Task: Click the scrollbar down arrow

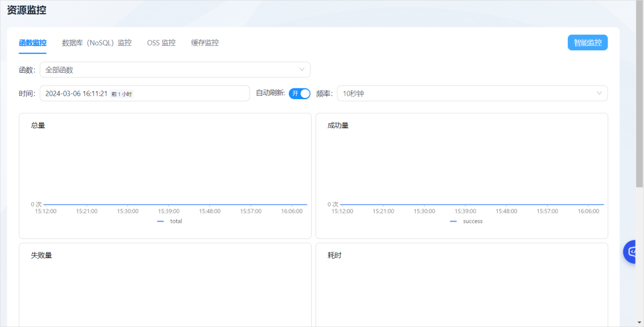Action: point(640,323)
